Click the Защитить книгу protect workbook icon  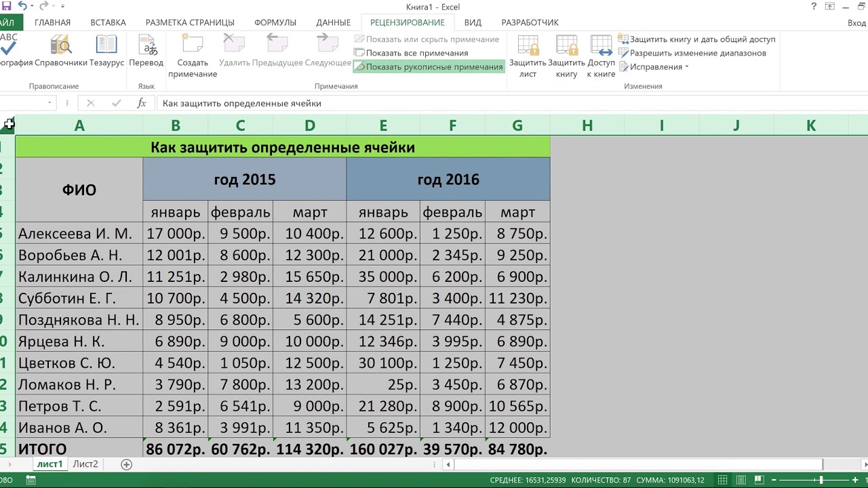[566, 56]
